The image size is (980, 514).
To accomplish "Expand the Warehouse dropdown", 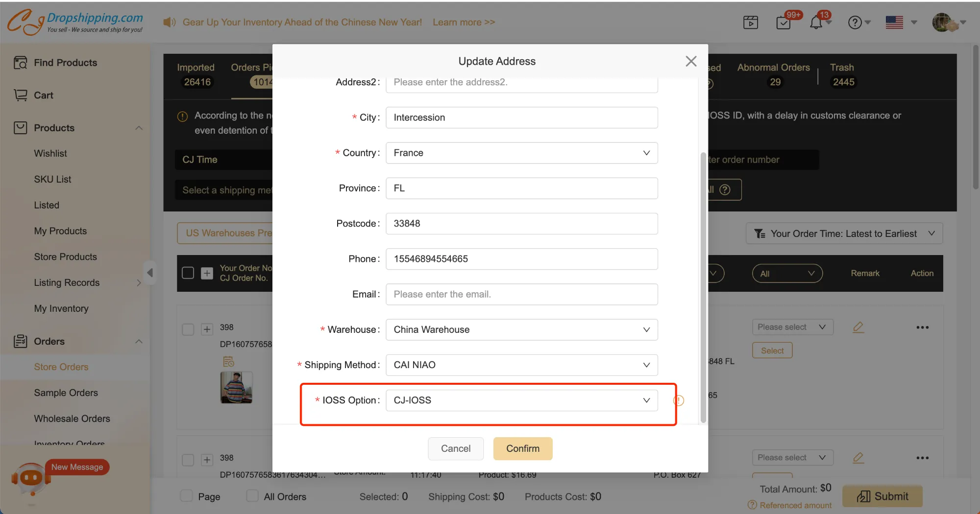I will (521, 329).
